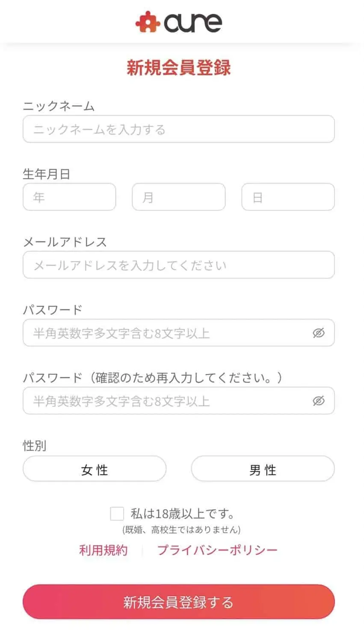
Task: Check the 私は18歳以上です checkbox
Action: coord(117,514)
